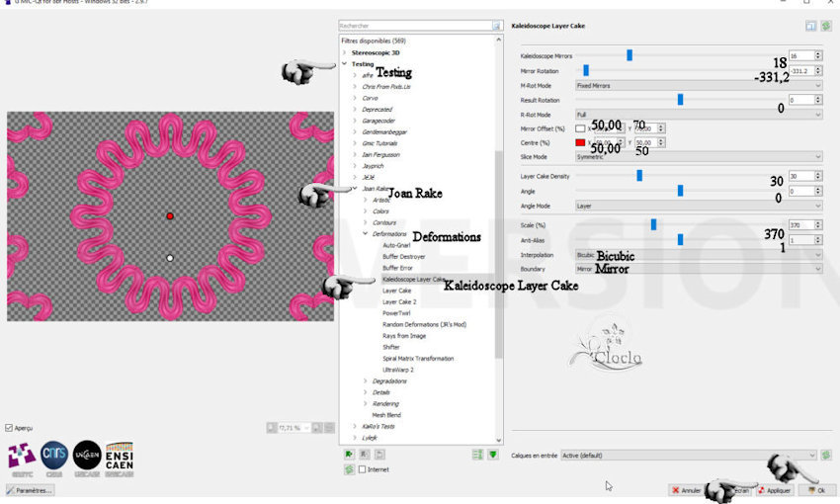The width and height of the screenshot is (840, 504).
Task: Click the Appliquer button
Action: pos(775,489)
